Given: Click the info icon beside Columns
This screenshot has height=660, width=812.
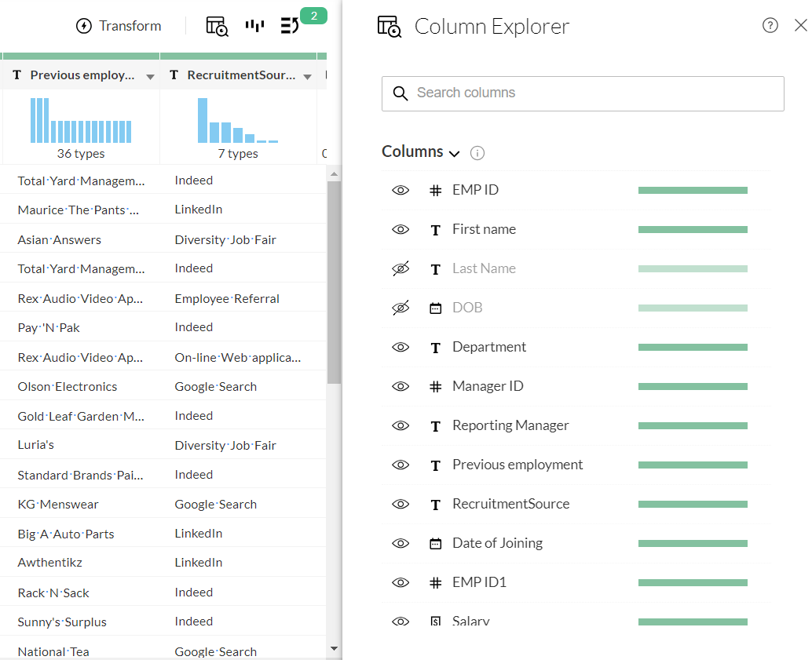Looking at the screenshot, I should coord(477,153).
